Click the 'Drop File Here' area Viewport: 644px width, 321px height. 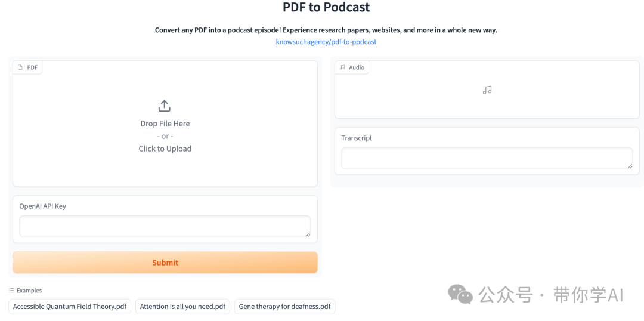click(165, 124)
